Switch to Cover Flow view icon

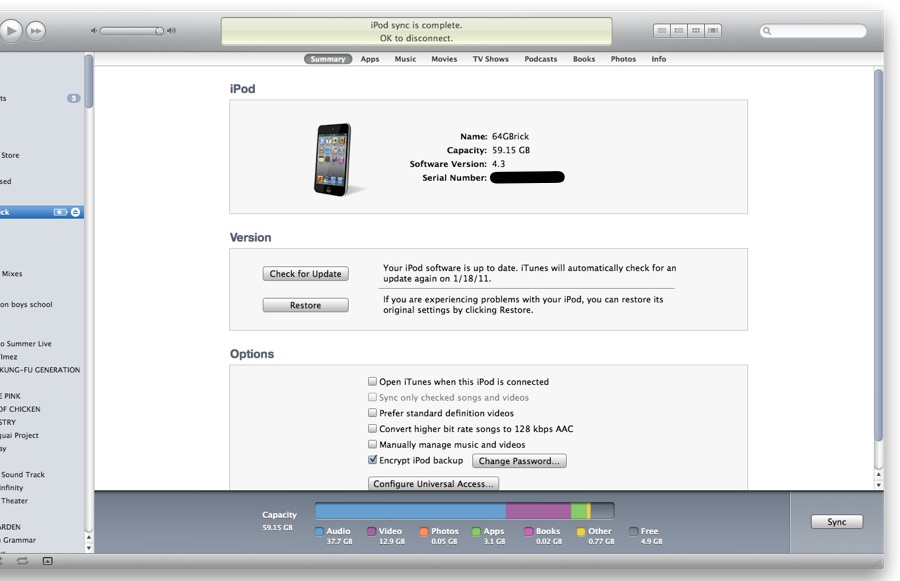713,31
